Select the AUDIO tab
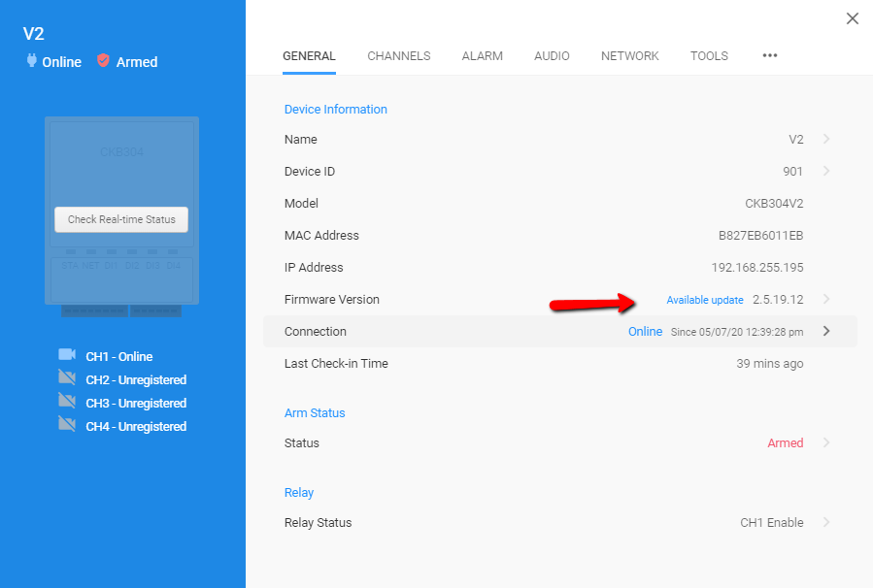Screen dimensions: 873x588 click(552, 56)
